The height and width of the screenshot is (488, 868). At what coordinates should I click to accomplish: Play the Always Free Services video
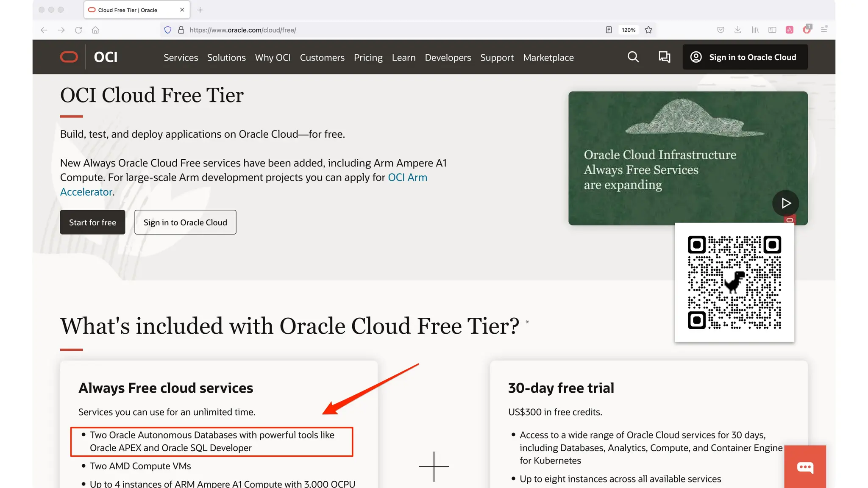785,203
